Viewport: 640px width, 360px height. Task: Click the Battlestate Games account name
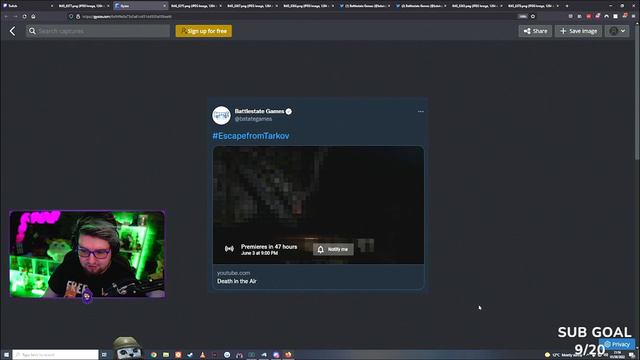[259, 111]
